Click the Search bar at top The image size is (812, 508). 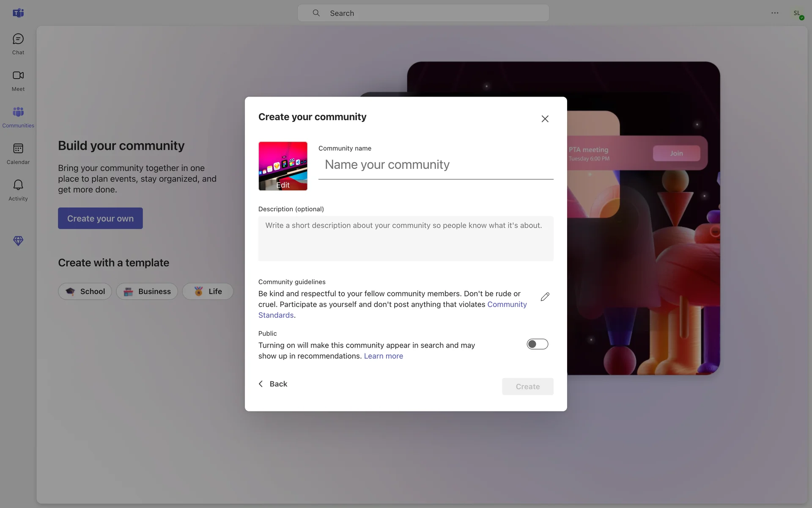pyautogui.click(x=423, y=13)
